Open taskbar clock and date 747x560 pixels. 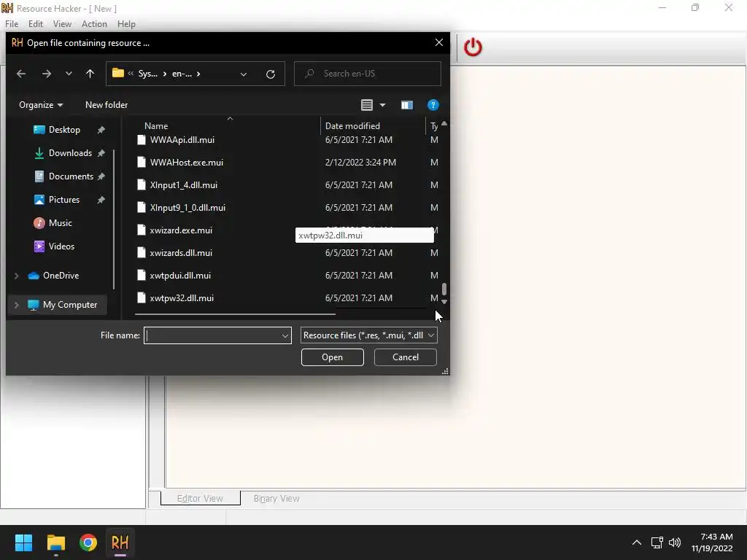712,542
